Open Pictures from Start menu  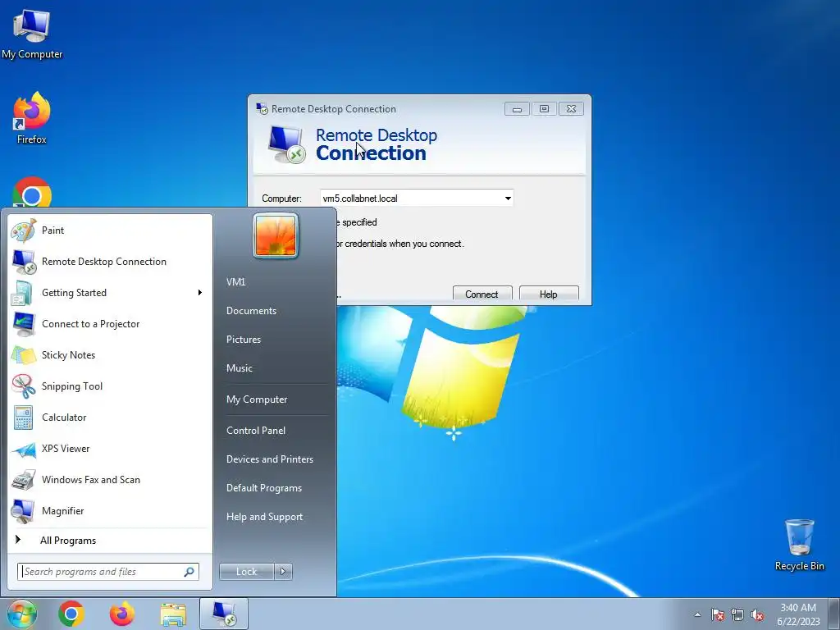click(x=244, y=340)
